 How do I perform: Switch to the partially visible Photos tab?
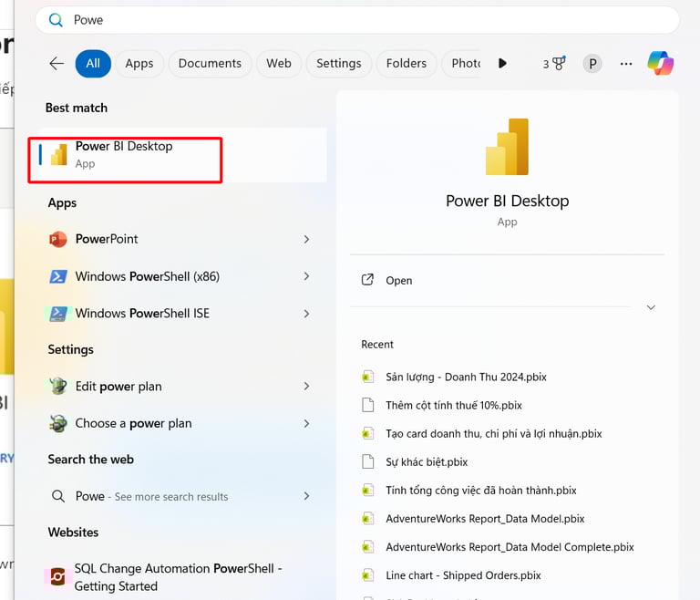[462, 64]
